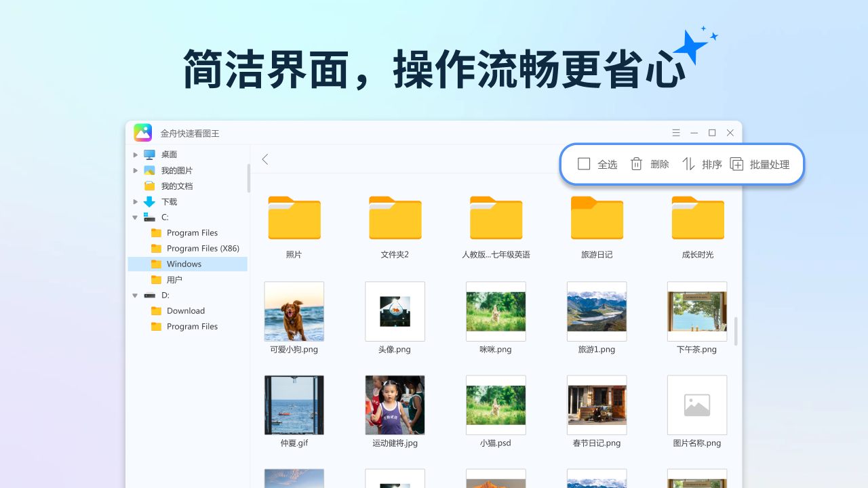868x488 pixels.
Task: Open the 可爱小狗.png image thumbnail
Action: [x=294, y=311]
